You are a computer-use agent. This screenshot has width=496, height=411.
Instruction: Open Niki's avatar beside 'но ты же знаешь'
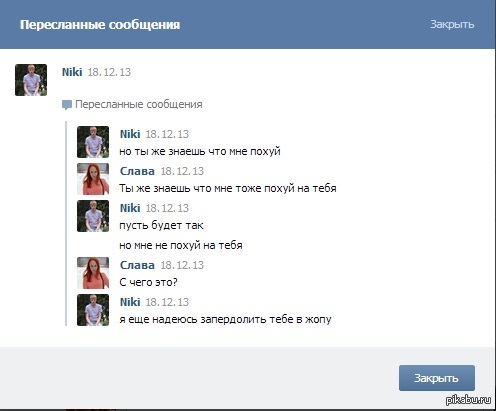click(93, 142)
